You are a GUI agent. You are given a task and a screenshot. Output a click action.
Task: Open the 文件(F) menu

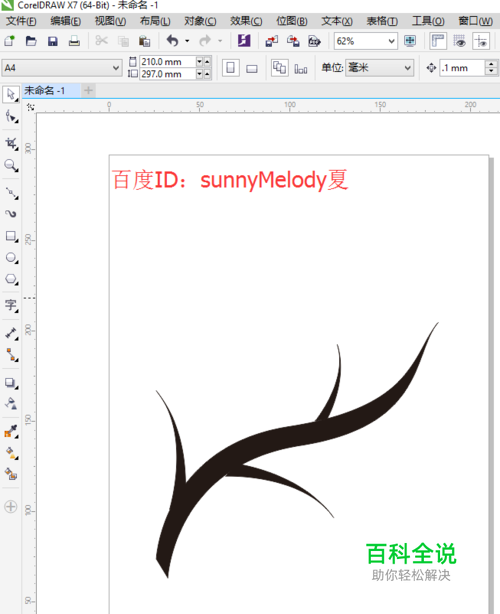[21, 21]
